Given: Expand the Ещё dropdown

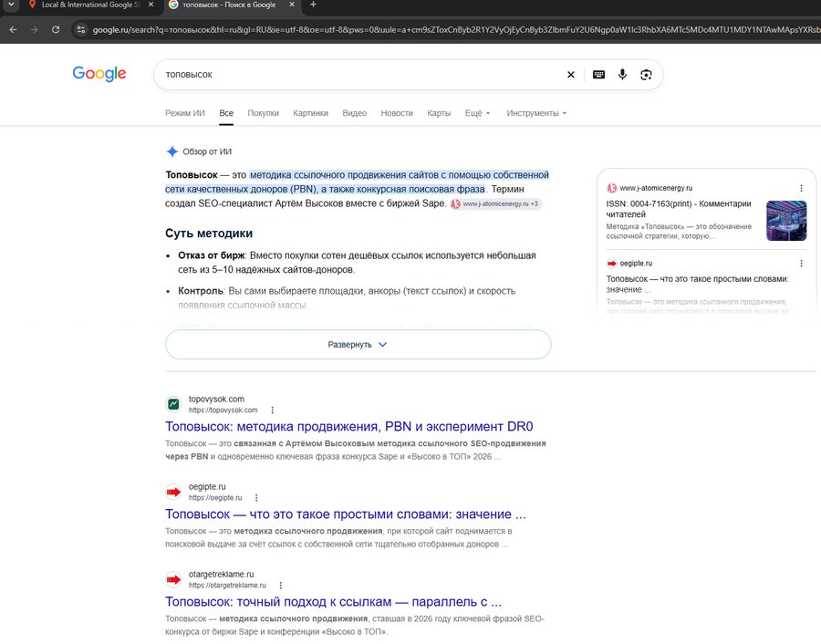Looking at the screenshot, I should click(477, 113).
